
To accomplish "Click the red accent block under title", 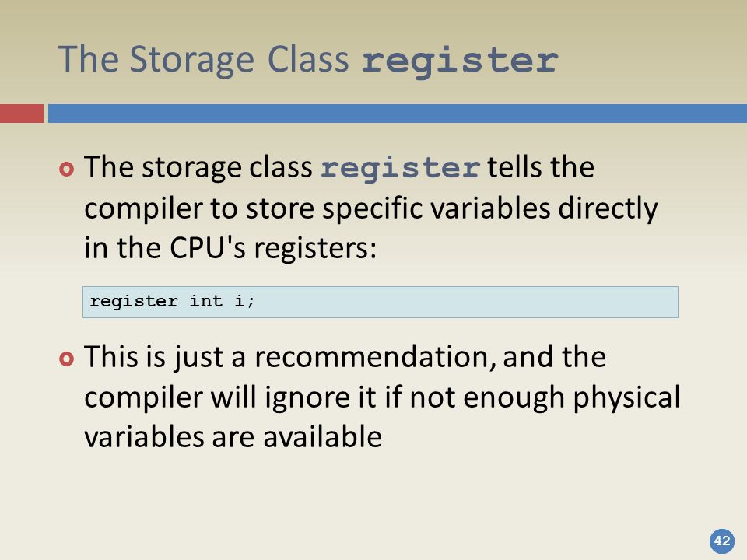I will coord(22,114).
